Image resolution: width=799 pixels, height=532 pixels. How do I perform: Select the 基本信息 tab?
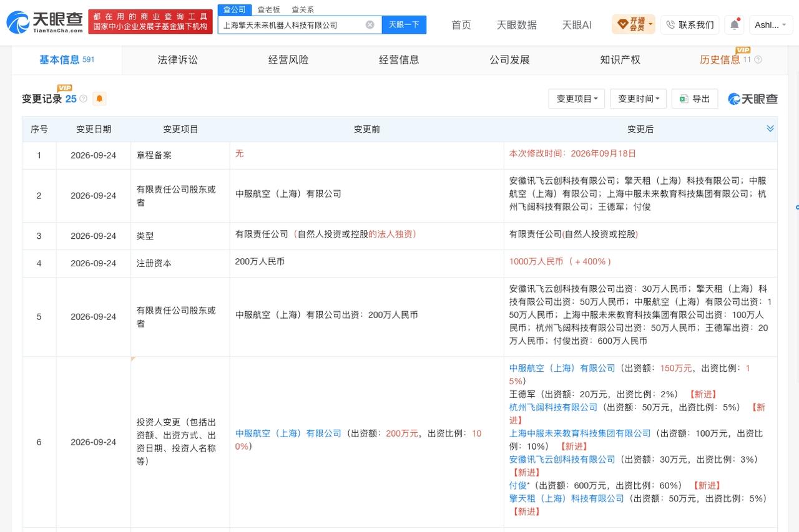[67, 60]
